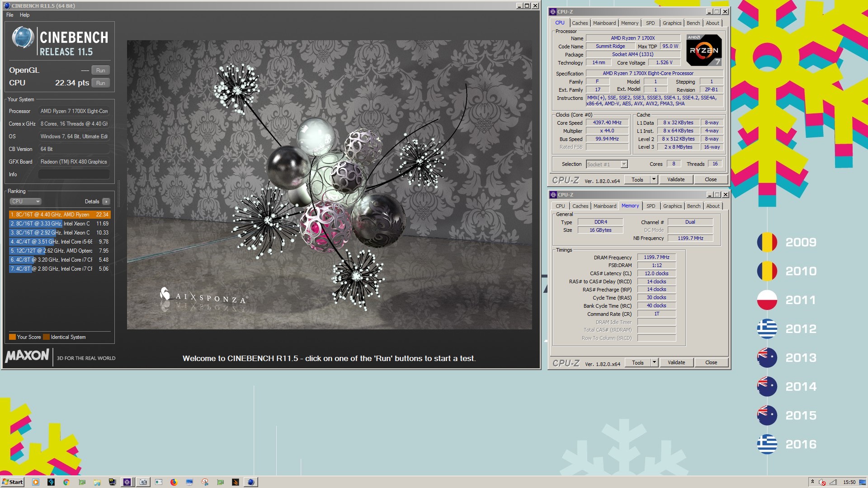The image size is (868, 488).
Task: Open the camera screenshot tool taskbar icon
Action: (143, 482)
